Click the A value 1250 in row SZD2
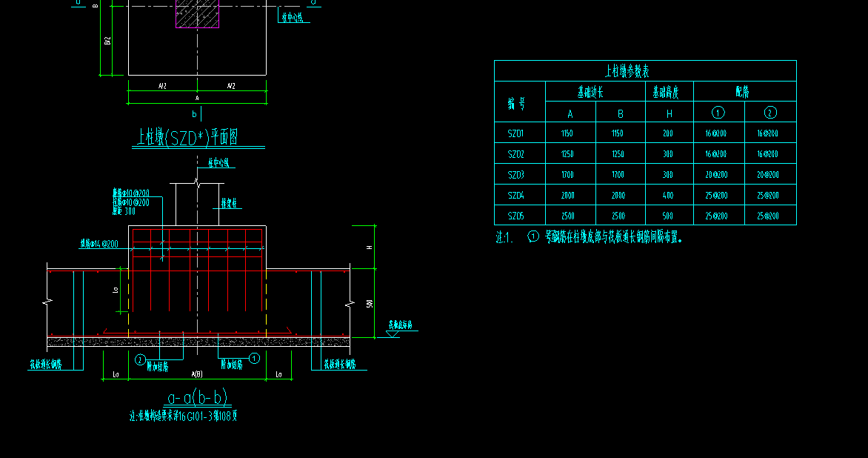 (x=567, y=154)
